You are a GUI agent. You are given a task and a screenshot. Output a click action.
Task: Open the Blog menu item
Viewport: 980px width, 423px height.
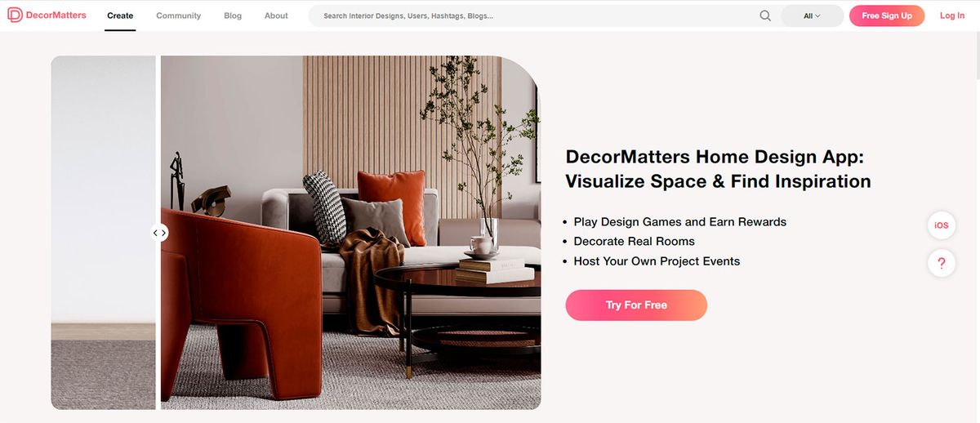click(233, 16)
